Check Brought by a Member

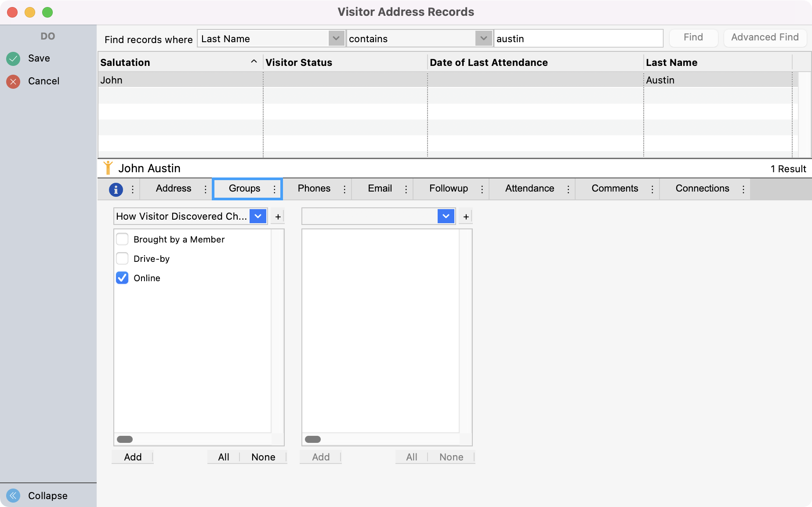click(122, 239)
